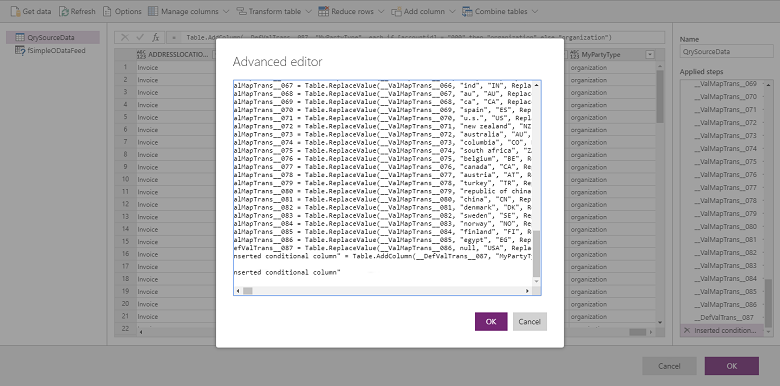
Task: Select the __ValMapTrans__069 applied step
Action: coord(725,84)
